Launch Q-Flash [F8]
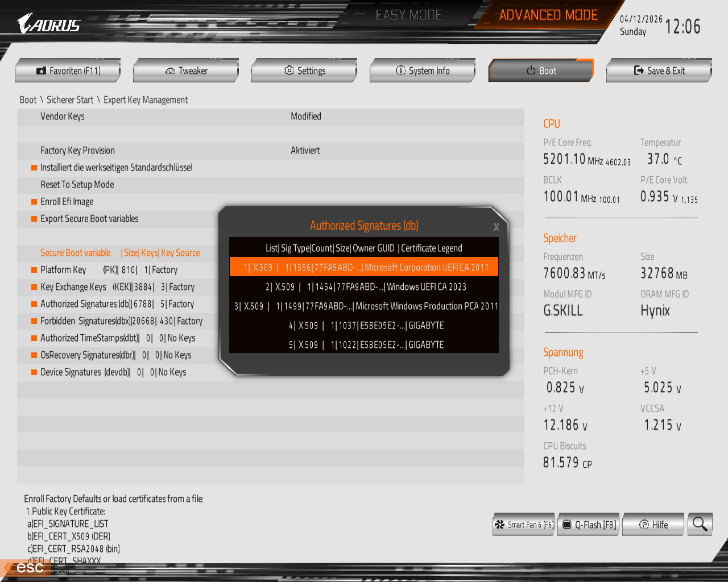This screenshot has height=582, width=728. tap(589, 525)
